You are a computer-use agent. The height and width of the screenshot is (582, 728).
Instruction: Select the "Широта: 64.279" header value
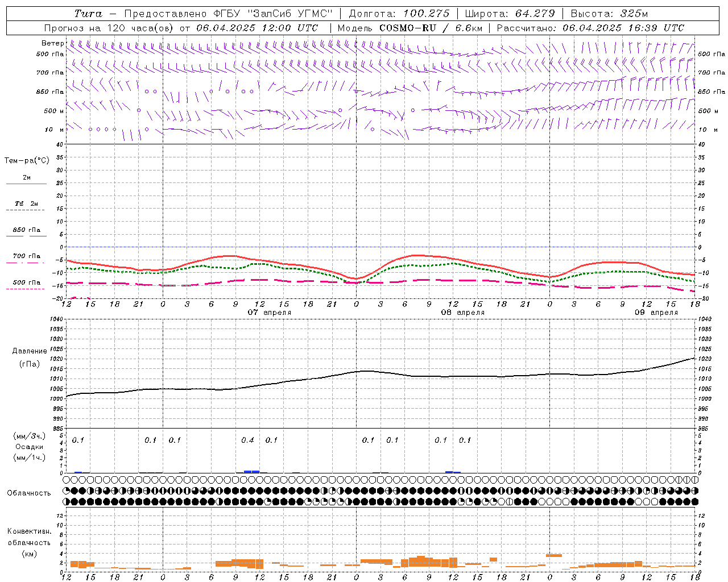tap(510, 14)
